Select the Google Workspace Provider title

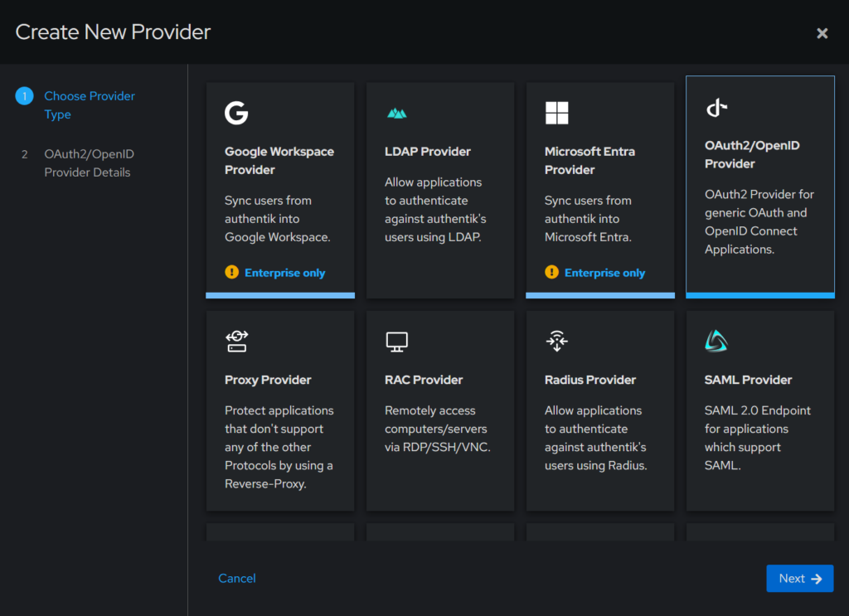coord(279,161)
